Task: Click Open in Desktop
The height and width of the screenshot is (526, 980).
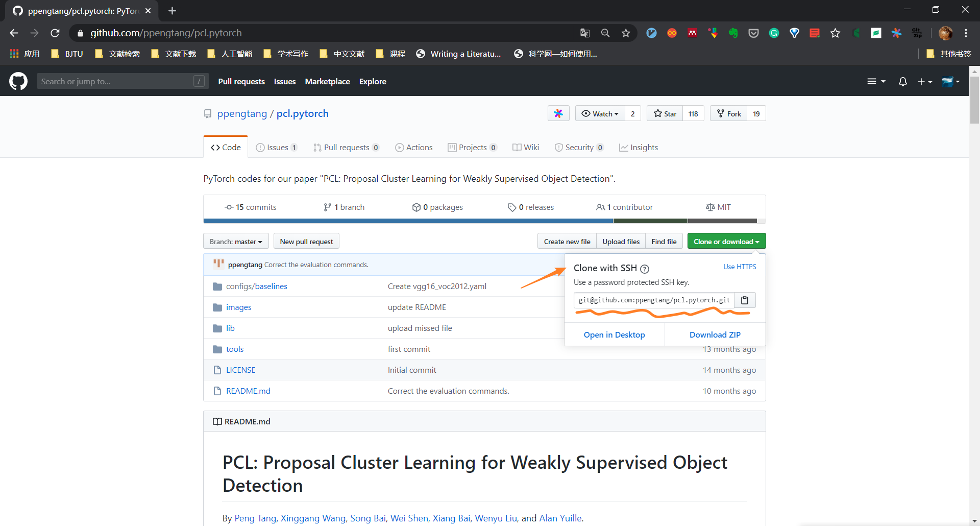Action: [x=614, y=335]
